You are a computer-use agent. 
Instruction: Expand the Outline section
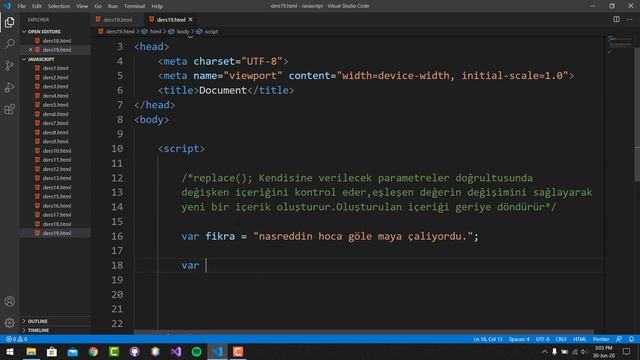click(38, 321)
